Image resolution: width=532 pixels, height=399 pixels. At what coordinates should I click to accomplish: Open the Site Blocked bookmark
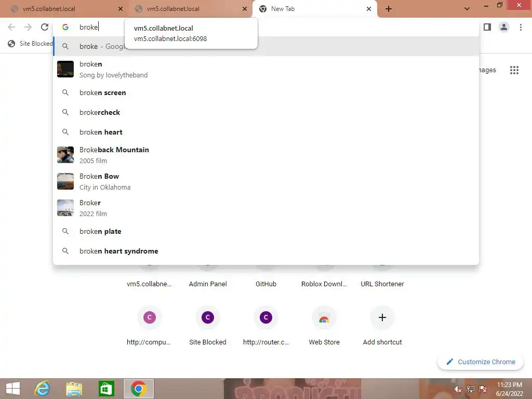pyautogui.click(x=31, y=44)
